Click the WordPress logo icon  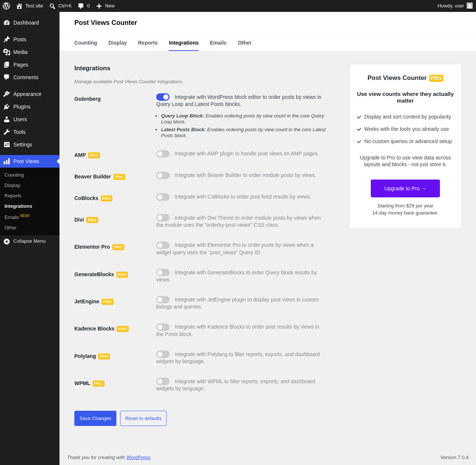coord(6,6)
